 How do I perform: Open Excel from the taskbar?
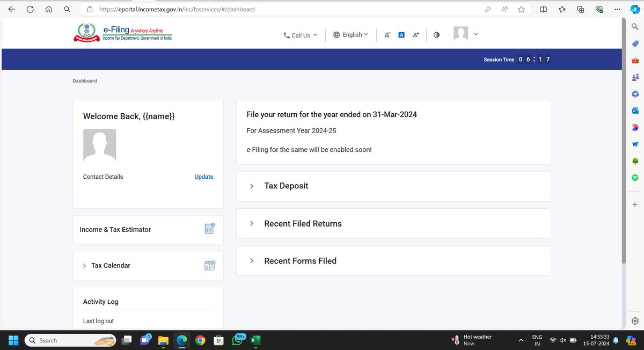255,340
